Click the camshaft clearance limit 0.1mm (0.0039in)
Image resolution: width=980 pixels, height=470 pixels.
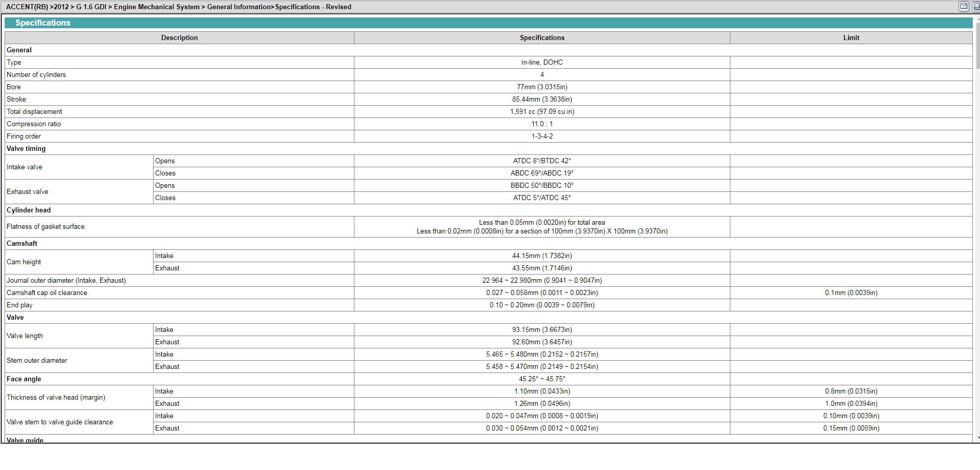pyautogui.click(x=851, y=292)
